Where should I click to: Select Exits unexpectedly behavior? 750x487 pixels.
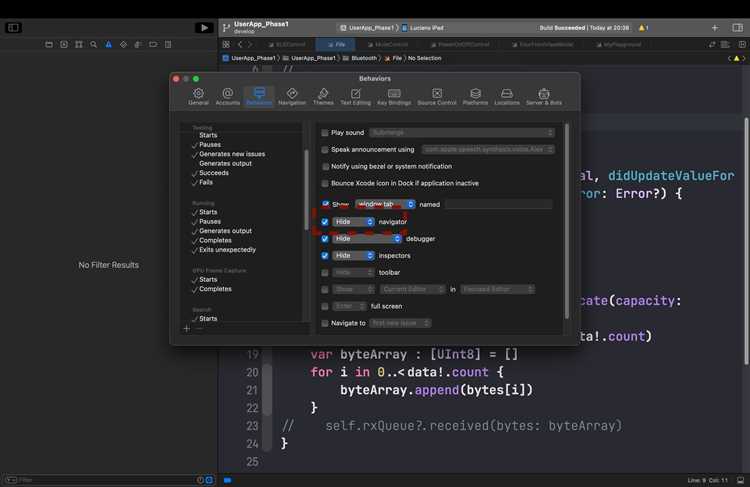(227, 250)
